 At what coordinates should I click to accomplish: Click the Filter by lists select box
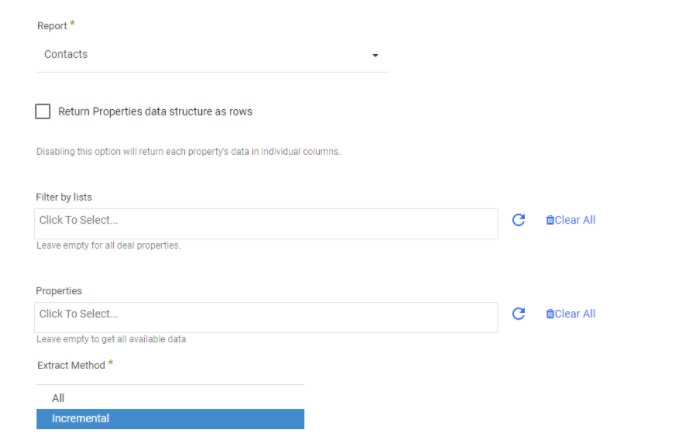(266, 221)
